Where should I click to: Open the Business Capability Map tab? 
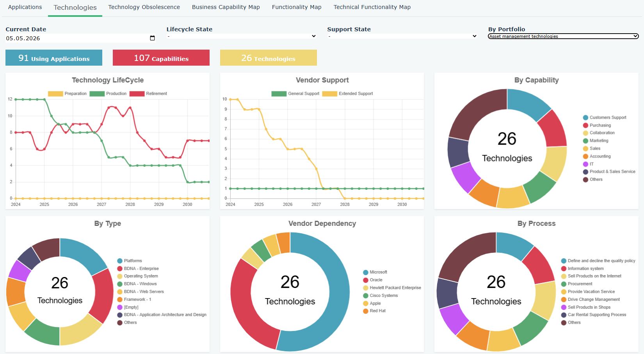click(226, 7)
